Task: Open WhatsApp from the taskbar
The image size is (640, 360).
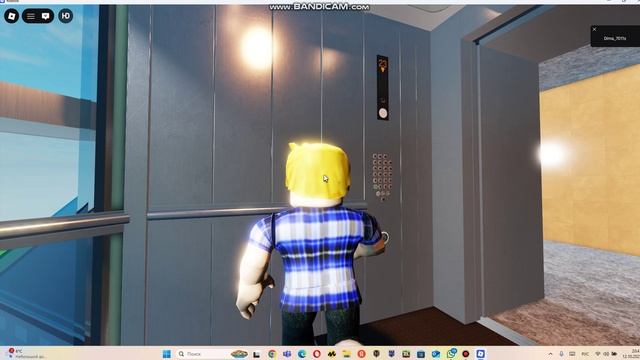Action: click(451, 353)
